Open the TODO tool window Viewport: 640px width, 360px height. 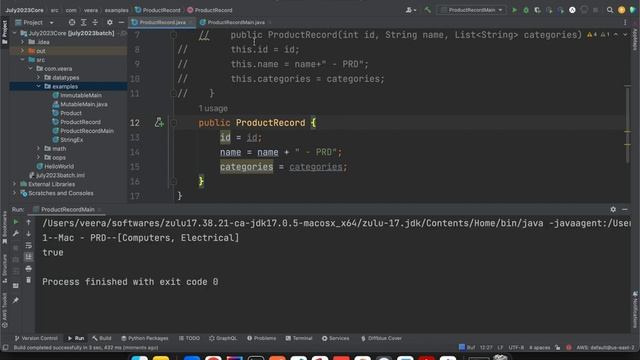click(189, 338)
